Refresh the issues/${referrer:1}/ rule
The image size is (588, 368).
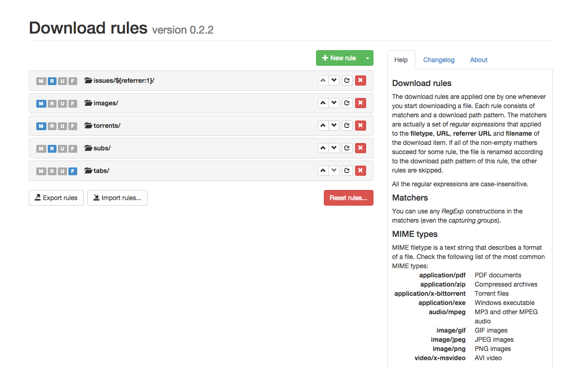pyautogui.click(x=347, y=80)
